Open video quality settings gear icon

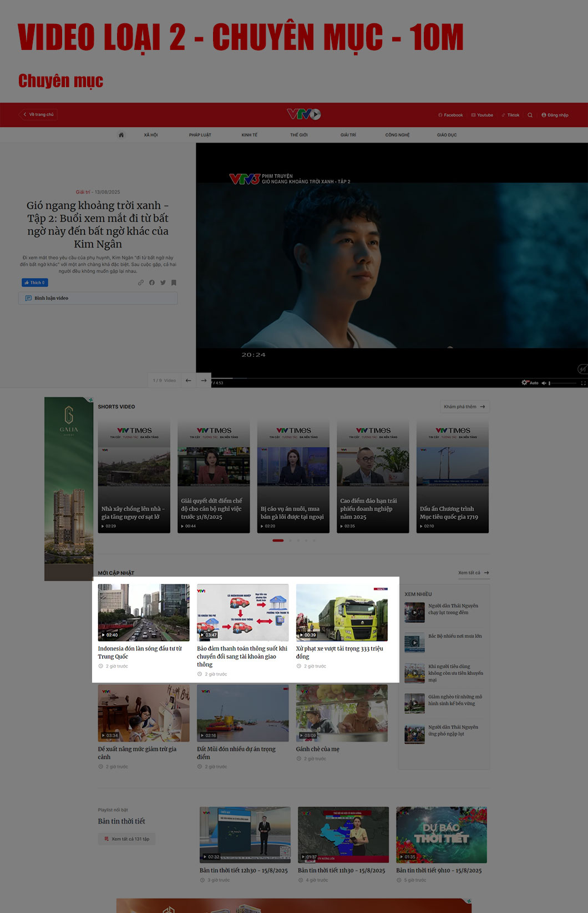525,382
